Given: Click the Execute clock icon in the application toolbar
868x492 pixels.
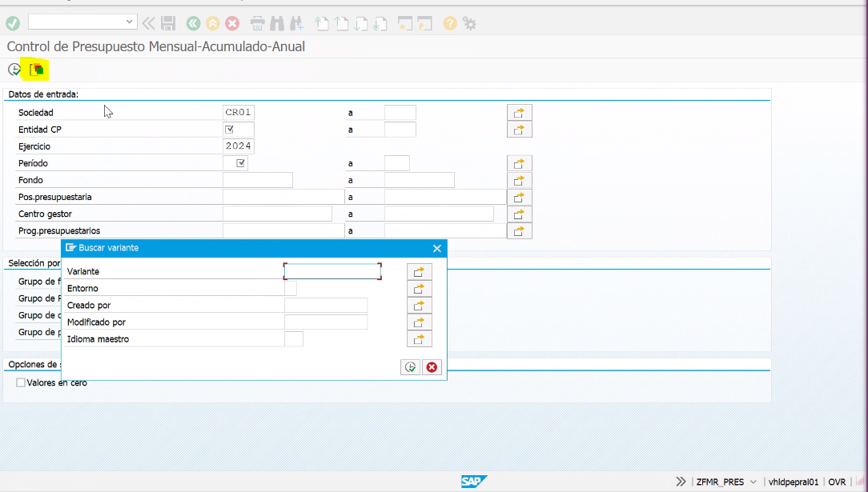Looking at the screenshot, I should tap(14, 70).
